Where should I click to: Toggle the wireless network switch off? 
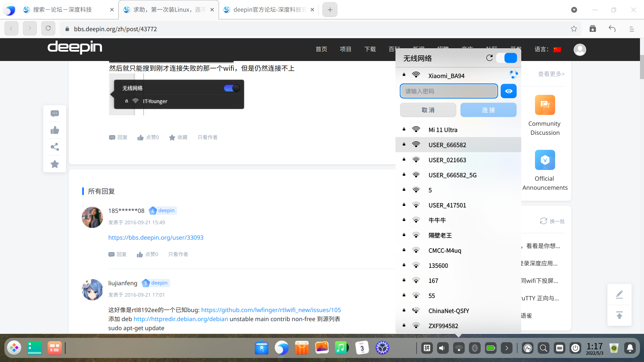pos(506,58)
